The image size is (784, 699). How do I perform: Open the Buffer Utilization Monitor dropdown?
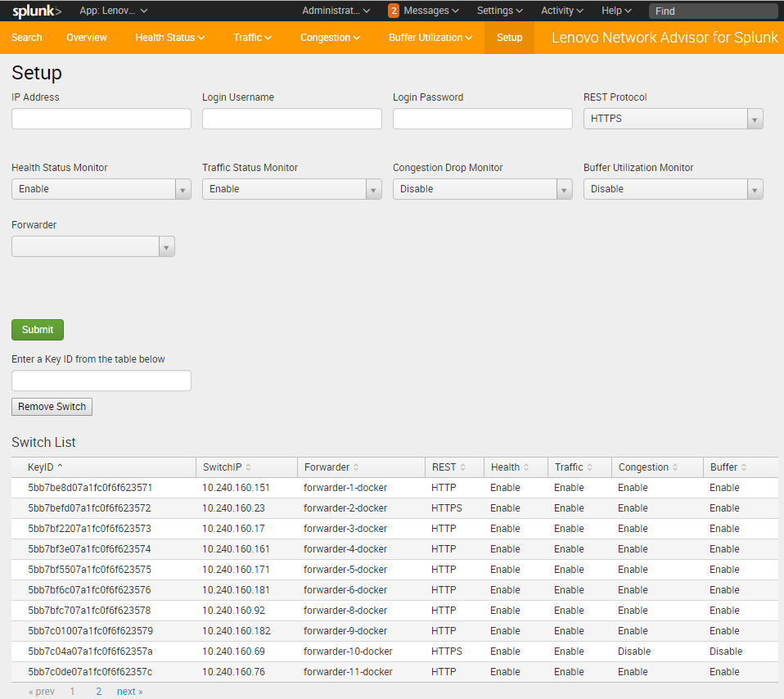pos(673,189)
